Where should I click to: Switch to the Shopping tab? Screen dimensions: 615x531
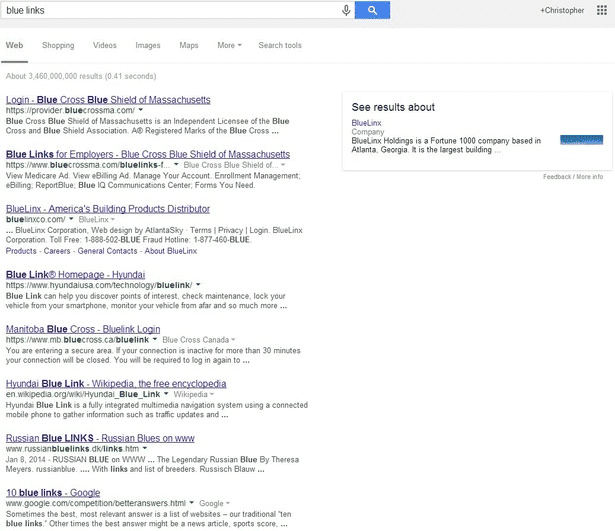point(58,45)
